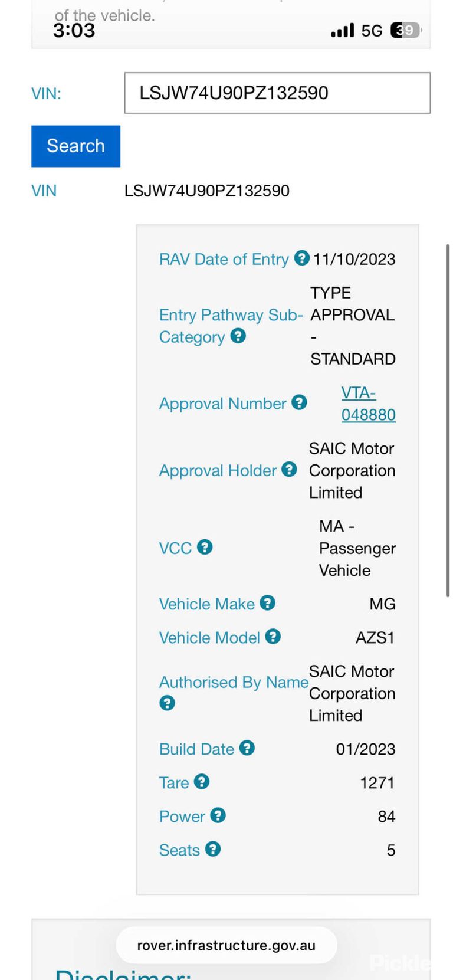The image size is (453, 980).
Task: Open the Entry Pathway Sub-Category help icon
Action: (238, 336)
